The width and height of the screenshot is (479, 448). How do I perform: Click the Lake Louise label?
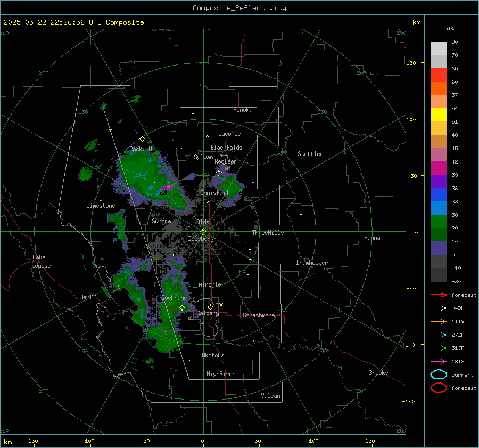41,262
